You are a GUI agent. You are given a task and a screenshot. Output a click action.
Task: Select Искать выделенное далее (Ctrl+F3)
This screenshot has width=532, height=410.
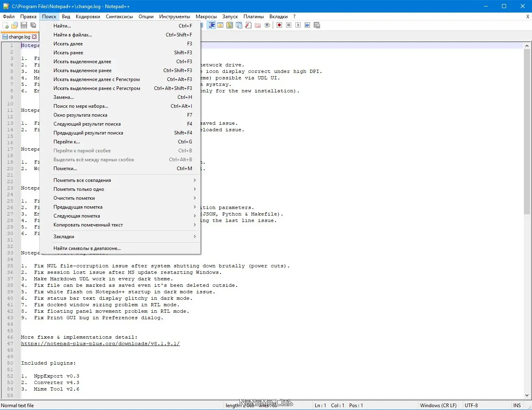pyautogui.click(x=120, y=62)
